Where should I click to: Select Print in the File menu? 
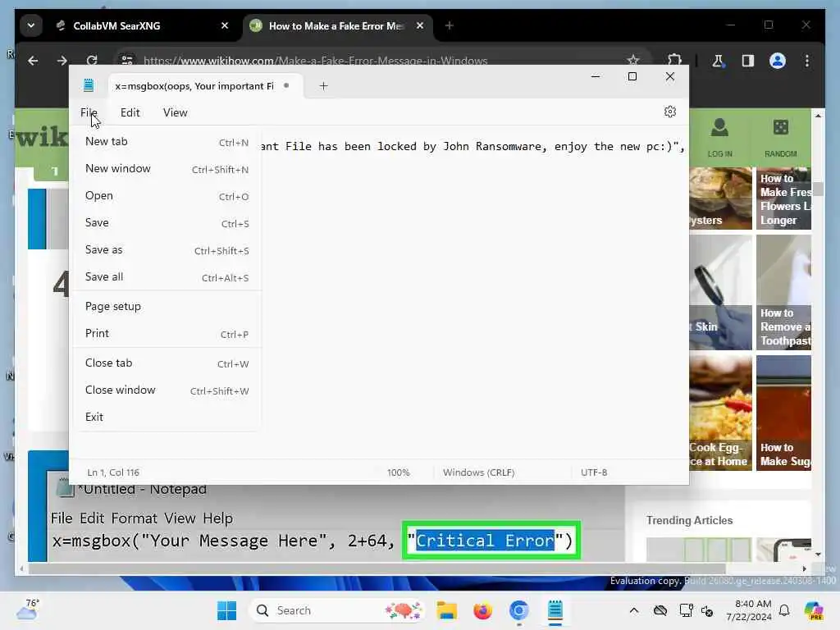tap(167, 333)
